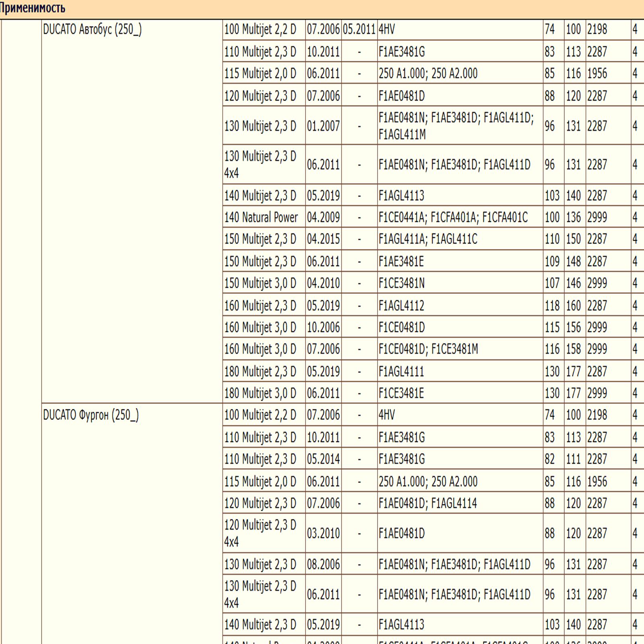Click engine code F1CE3481N
The image size is (644, 644).
click(401, 283)
